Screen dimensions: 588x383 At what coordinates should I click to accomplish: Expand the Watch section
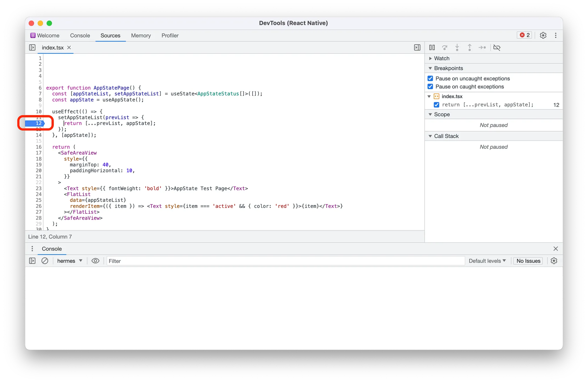point(442,58)
